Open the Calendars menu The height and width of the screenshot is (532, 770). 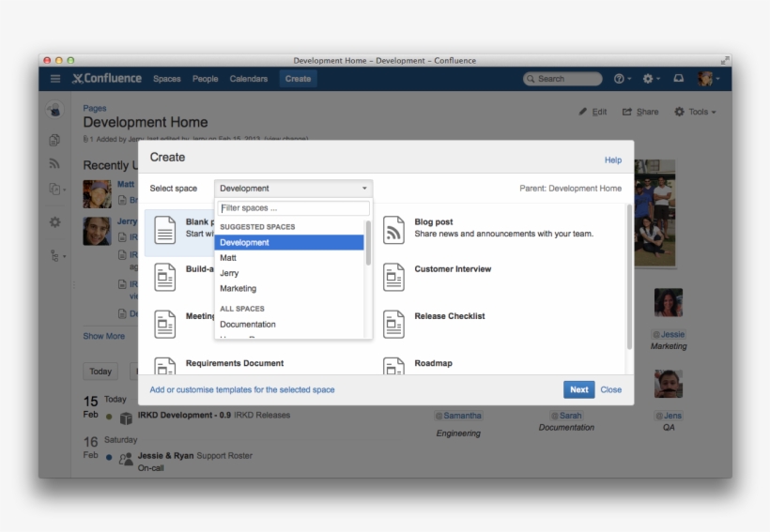[x=249, y=79]
